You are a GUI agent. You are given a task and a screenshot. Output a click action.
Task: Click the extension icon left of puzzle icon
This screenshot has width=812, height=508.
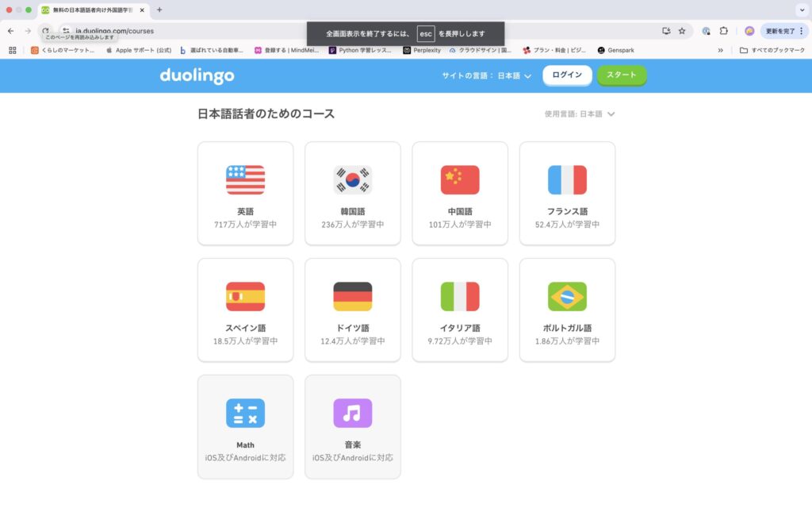[706, 31]
